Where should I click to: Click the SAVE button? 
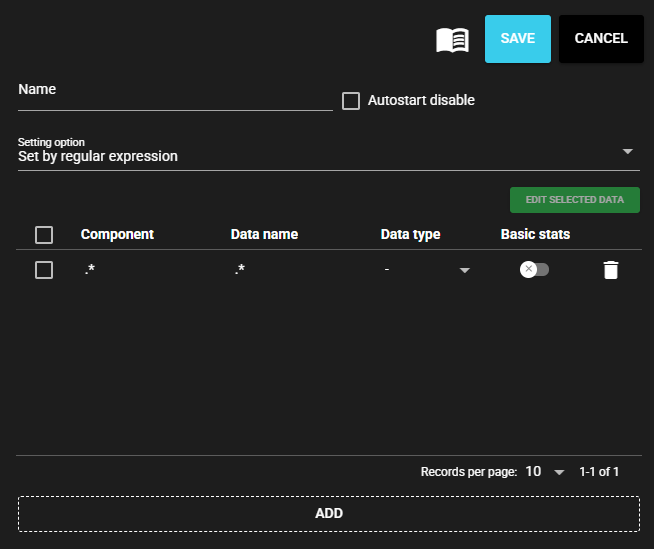[517, 39]
